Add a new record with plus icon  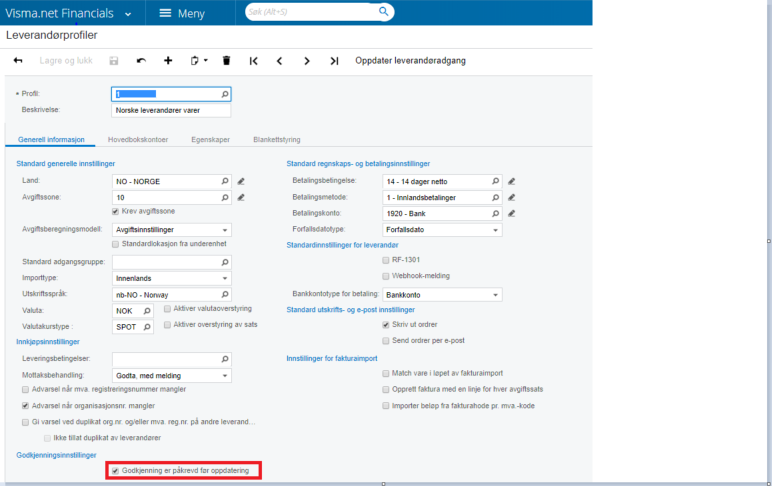click(168, 61)
